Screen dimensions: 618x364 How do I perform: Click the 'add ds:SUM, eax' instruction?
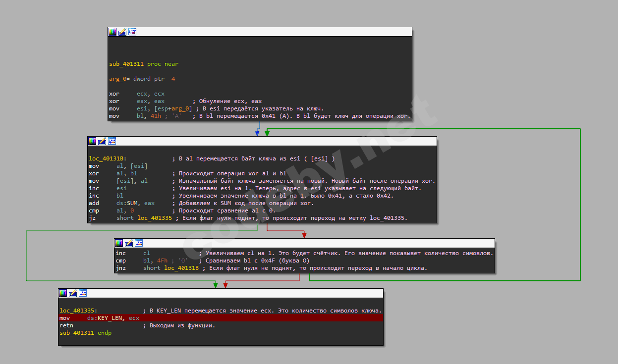tap(121, 203)
